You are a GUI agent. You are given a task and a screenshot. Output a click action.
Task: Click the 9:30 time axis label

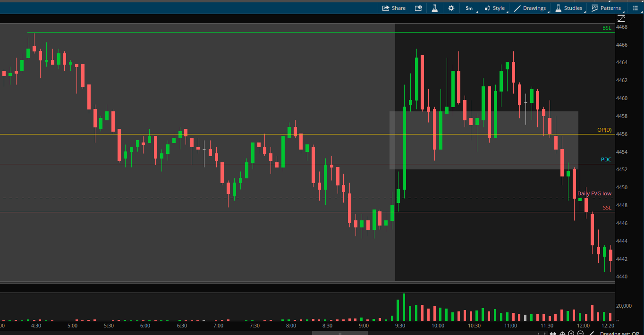click(x=399, y=326)
